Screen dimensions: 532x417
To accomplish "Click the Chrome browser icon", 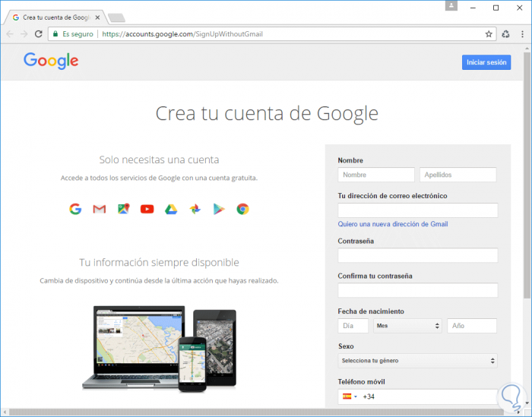I will [242, 209].
